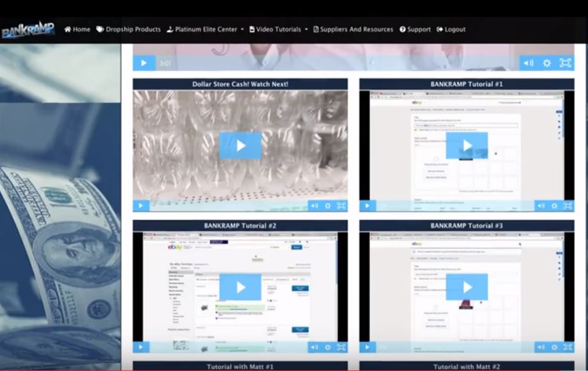Click the Logout link
The image size is (588, 371).
(x=451, y=29)
